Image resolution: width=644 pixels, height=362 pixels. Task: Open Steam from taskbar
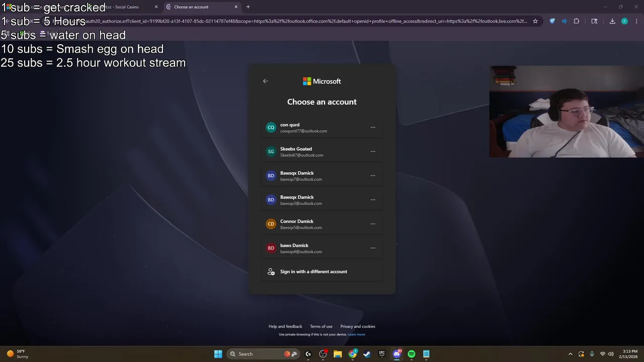[367, 354]
